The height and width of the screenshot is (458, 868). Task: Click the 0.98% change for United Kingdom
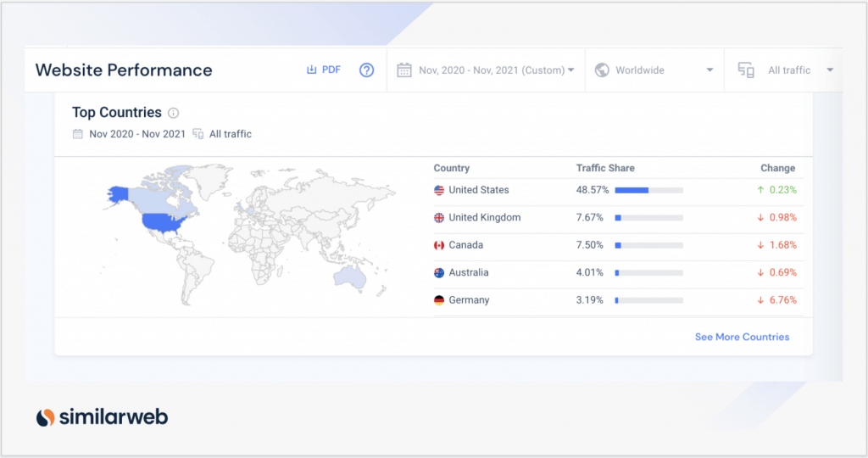point(776,218)
